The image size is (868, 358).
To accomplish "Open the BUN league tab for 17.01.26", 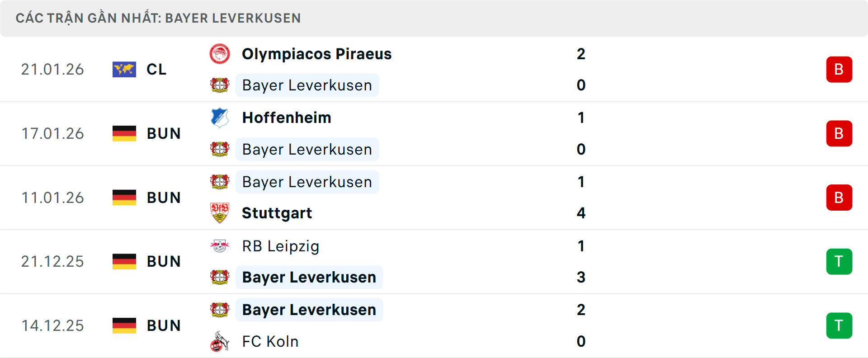I will click(x=164, y=133).
